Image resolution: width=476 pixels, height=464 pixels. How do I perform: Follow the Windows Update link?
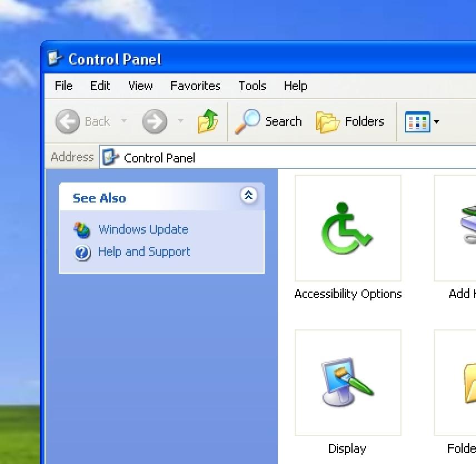coord(143,229)
